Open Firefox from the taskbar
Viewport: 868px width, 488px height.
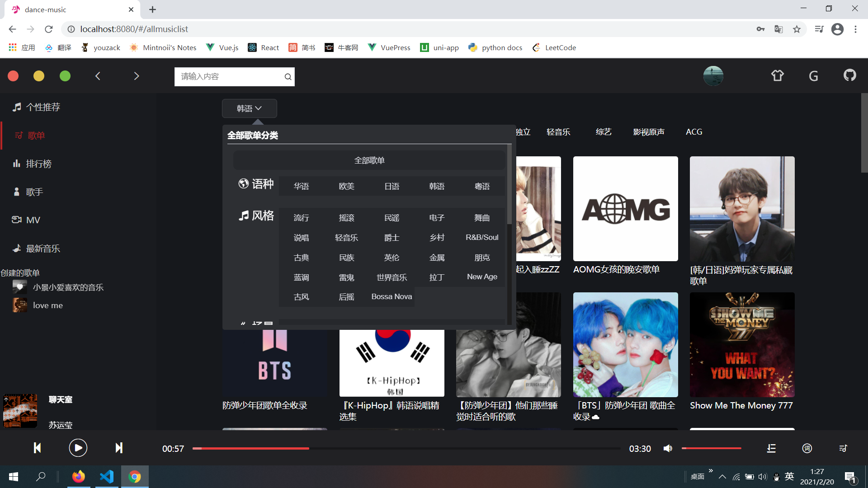pos(78,477)
